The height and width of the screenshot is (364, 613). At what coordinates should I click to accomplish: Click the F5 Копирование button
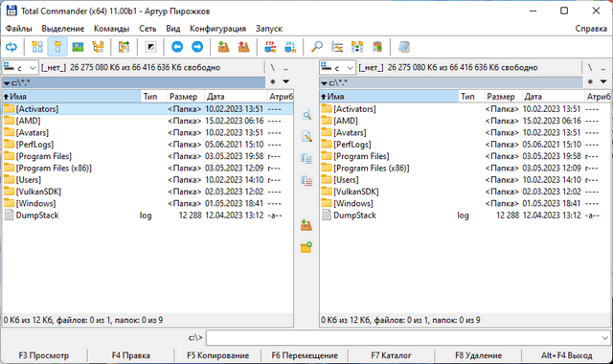217,355
